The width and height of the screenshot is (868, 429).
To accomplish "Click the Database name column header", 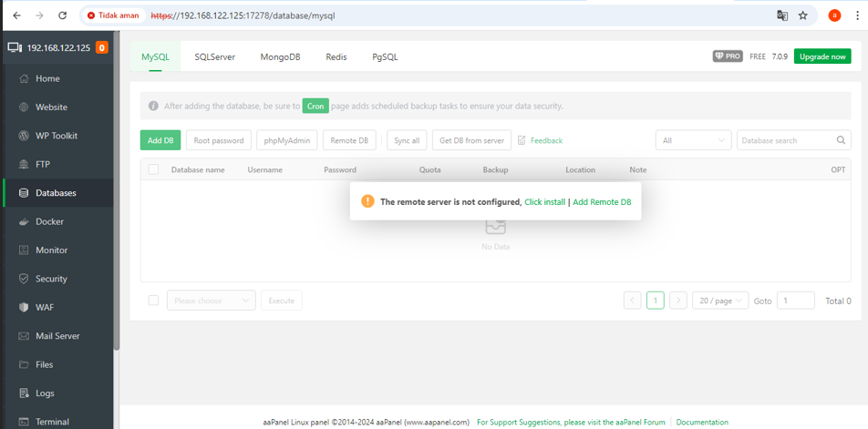I will click(x=198, y=169).
